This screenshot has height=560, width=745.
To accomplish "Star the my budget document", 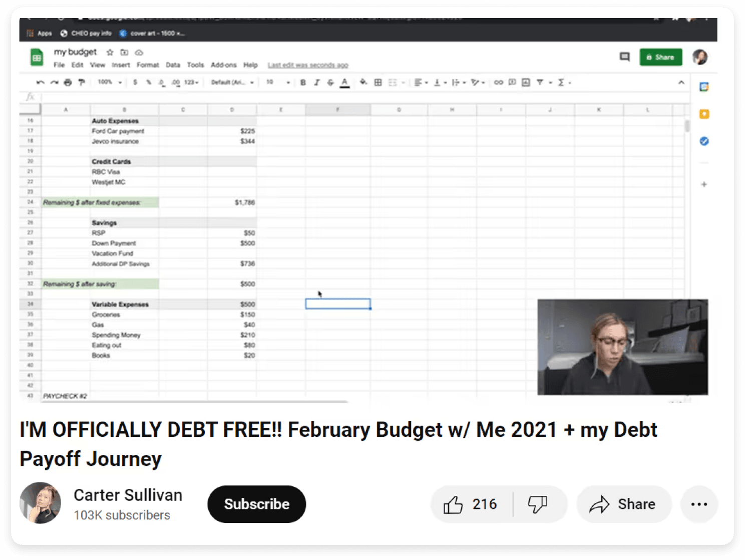I will (x=110, y=52).
